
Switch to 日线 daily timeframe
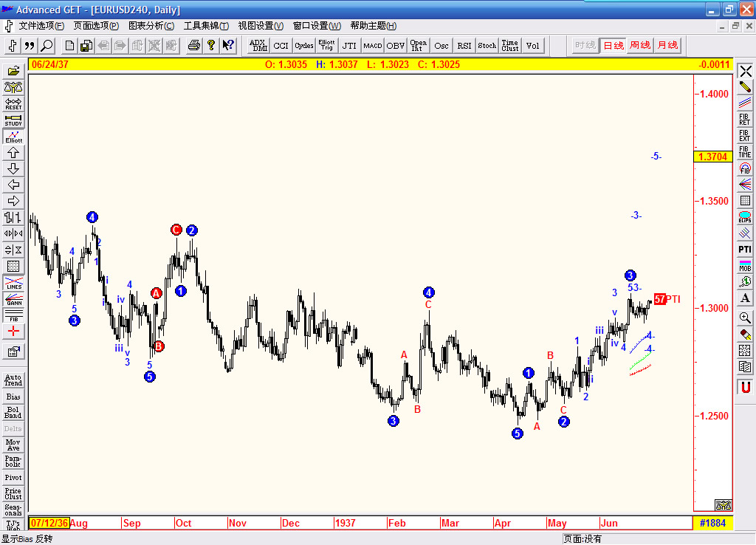[614, 45]
